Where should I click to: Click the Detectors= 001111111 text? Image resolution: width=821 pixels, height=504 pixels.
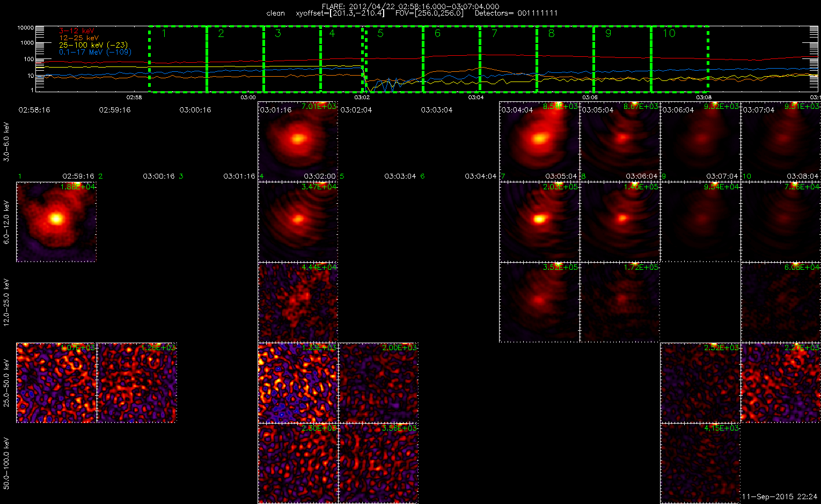pyautogui.click(x=516, y=13)
